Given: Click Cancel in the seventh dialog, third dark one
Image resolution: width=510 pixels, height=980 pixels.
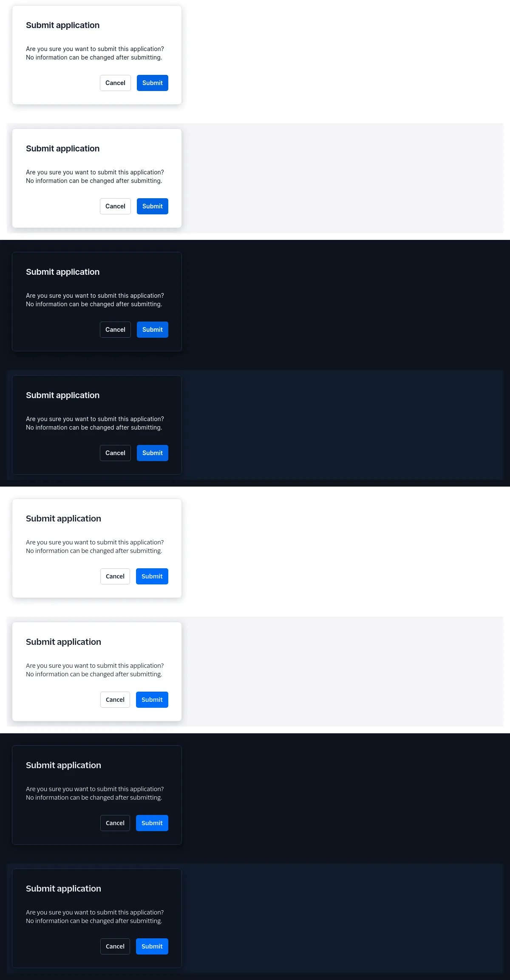Looking at the screenshot, I should pos(115,823).
